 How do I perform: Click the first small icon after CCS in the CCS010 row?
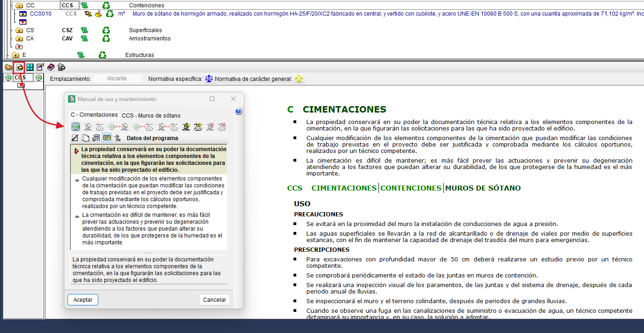[88, 14]
